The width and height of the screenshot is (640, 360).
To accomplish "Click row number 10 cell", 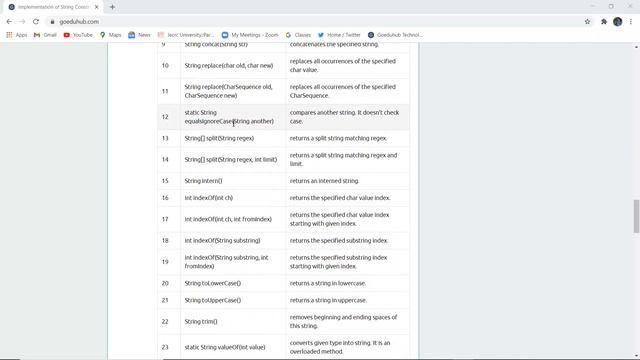I will pyautogui.click(x=169, y=66).
